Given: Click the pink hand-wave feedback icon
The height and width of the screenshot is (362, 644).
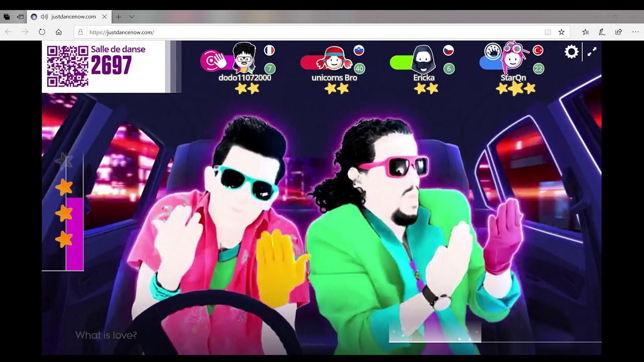Looking at the screenshot, I should click(x=215, y=61).
